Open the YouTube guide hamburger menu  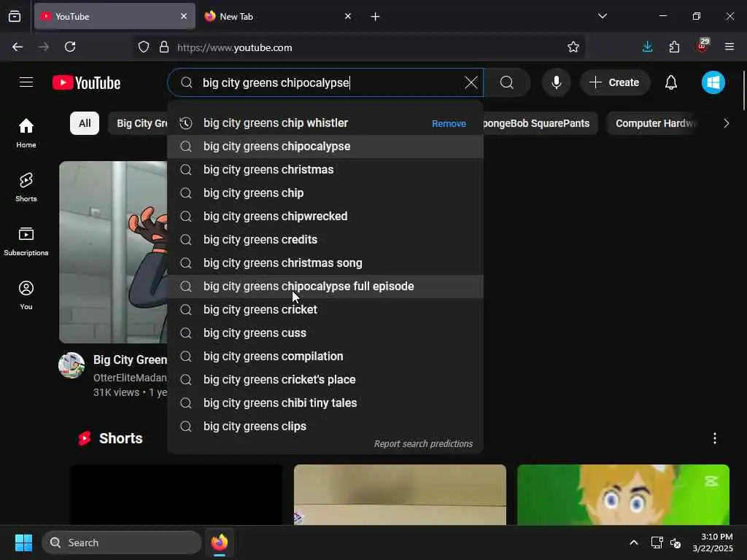point(26,82)
